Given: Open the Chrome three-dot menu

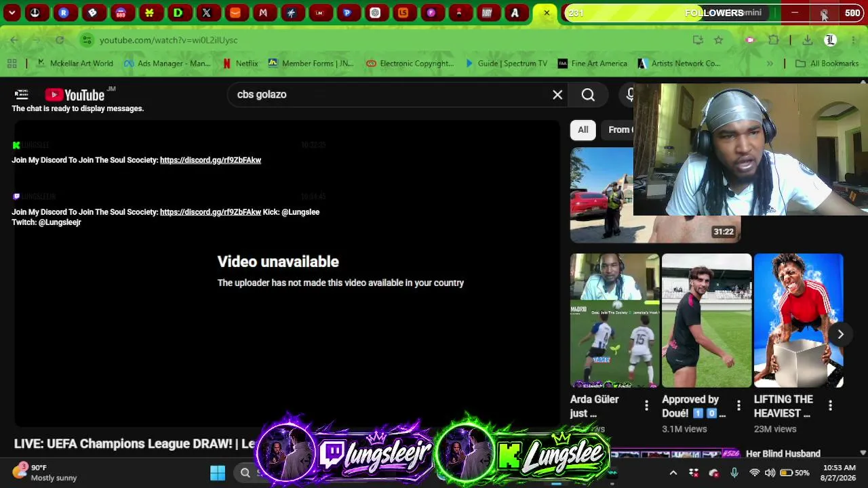Looking at the screenshot, I should [854, 40].
